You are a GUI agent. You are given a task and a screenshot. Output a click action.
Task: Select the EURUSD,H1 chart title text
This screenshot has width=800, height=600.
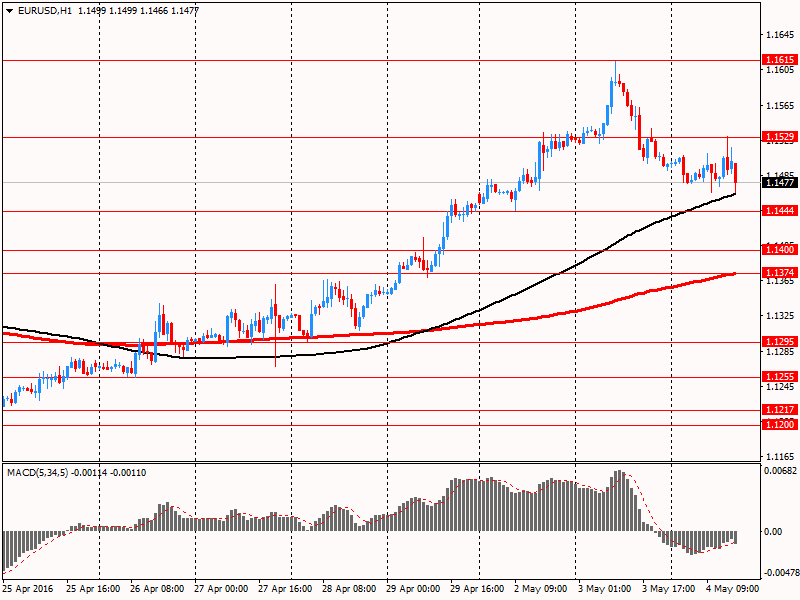[x=44, y=10]
